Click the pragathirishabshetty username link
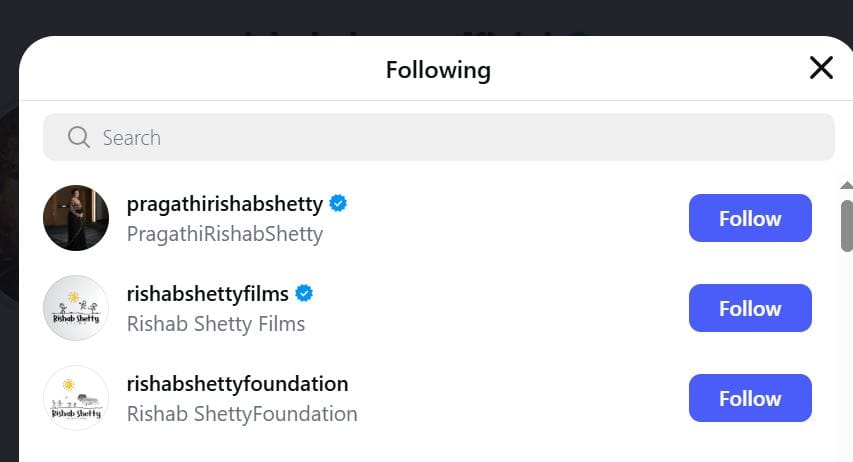 pyautogui.click(x=225, y=204)
